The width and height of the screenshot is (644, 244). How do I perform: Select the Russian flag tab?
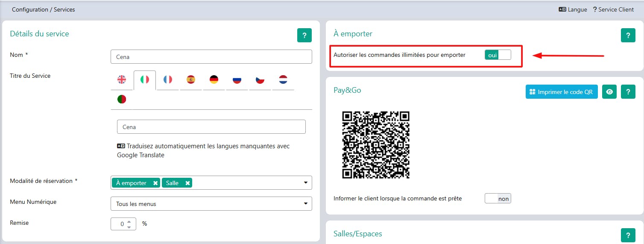[x=237, y=79]
